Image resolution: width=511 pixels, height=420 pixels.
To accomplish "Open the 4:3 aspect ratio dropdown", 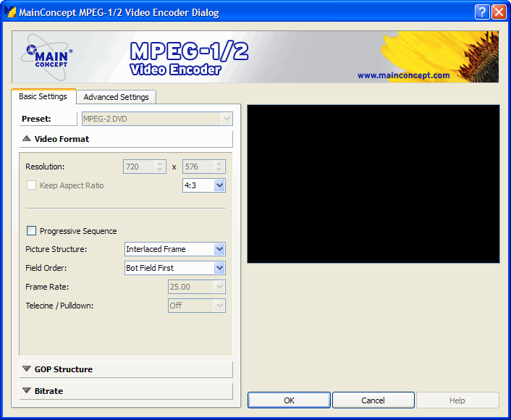I will pos(220,185).
